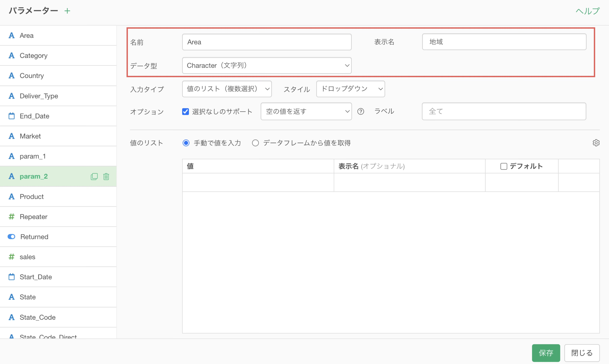The width and height of the screenshot is (609, 364).
Task: Select データフレームから値を取得 radio button
Action: click(255, 143)
